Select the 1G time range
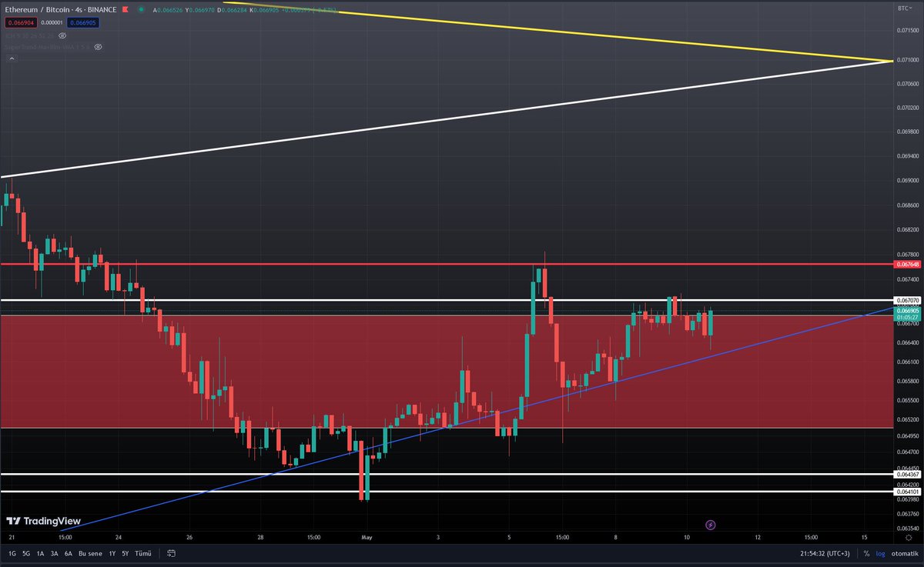Viewport: 924px width, 567px height. coord(11,553)
